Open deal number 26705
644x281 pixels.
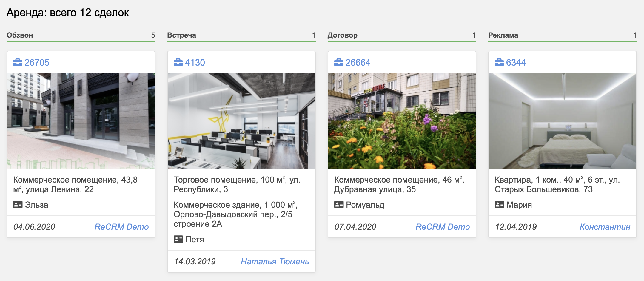[x=37, y=62]
